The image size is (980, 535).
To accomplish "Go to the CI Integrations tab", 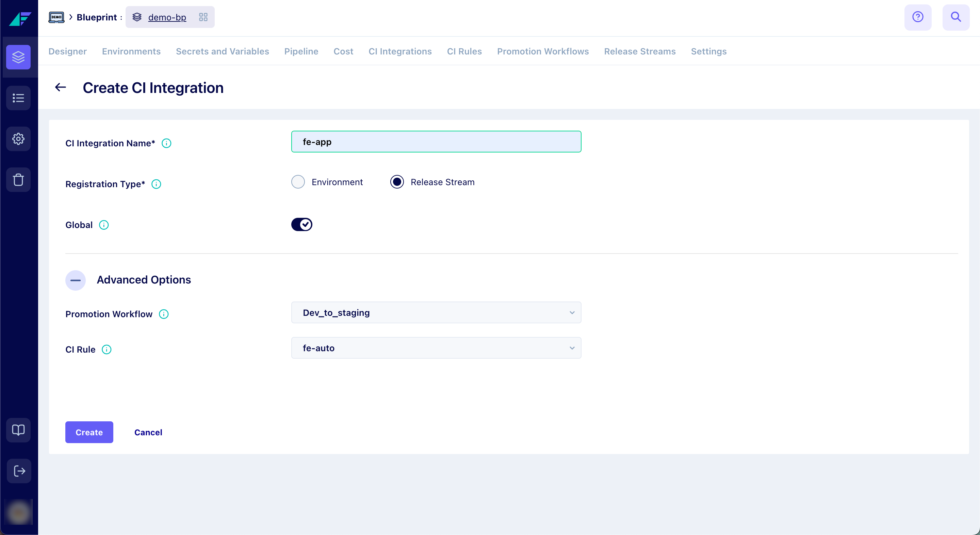I will pyautogui.click(x=400, y=51).
